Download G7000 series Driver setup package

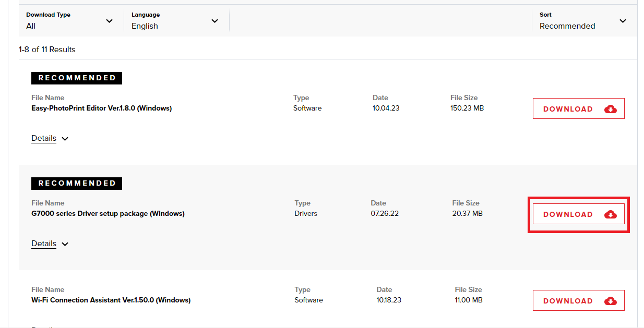(578, 214)
